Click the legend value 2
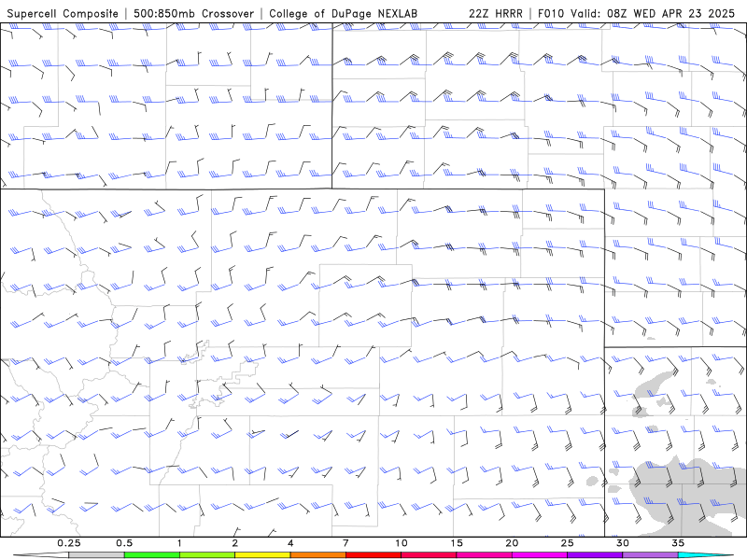Viewport: 747px width, 560px height. (235, 543)
